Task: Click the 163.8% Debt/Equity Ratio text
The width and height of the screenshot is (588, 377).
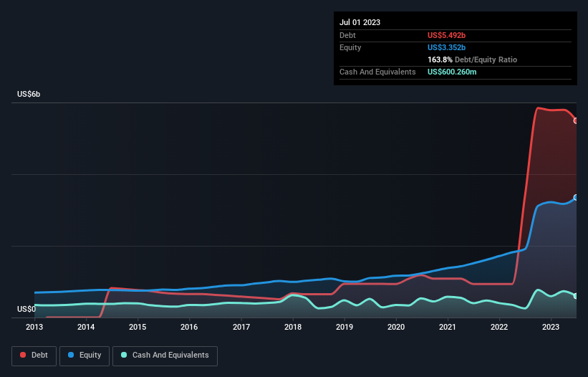Action: click(x=472, y=59)
